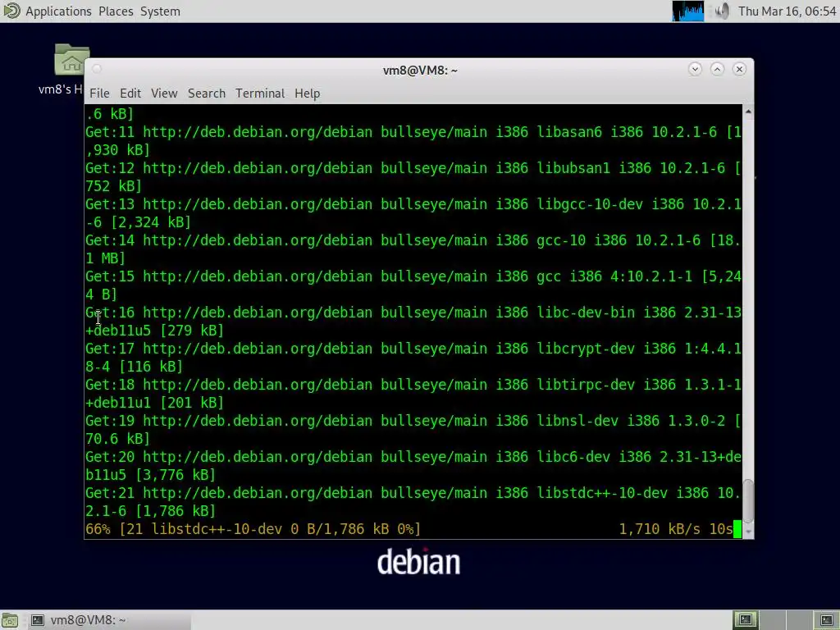The width and height of the screenshot is (840, 630).
Task: Switch to first workspace in switcher
Action: pyautogui.click(x=745, y=620)
